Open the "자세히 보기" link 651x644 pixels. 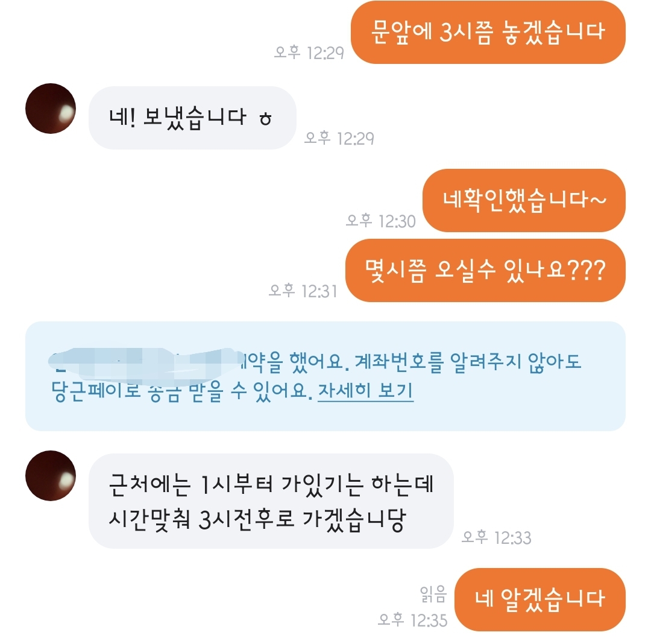[x=365, y=391]
